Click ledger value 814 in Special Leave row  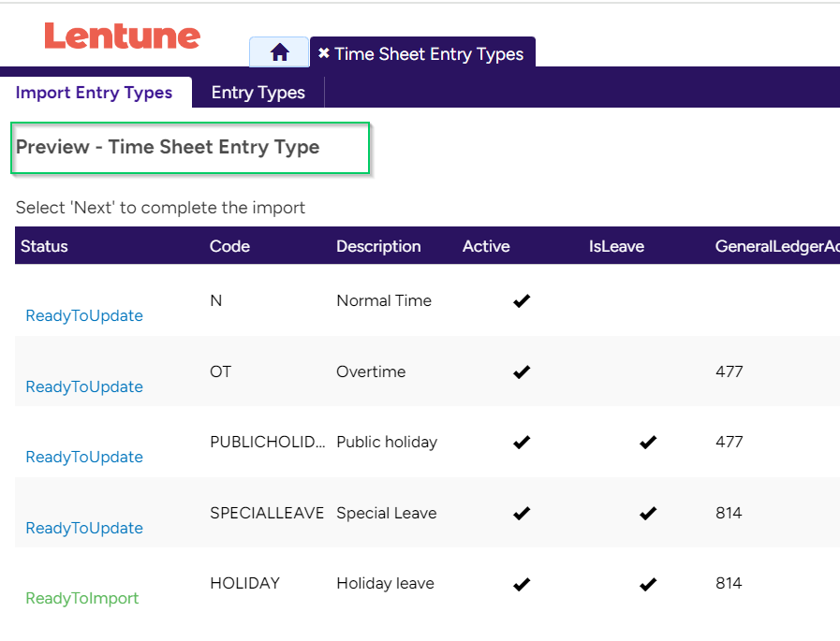click(729, 513)
